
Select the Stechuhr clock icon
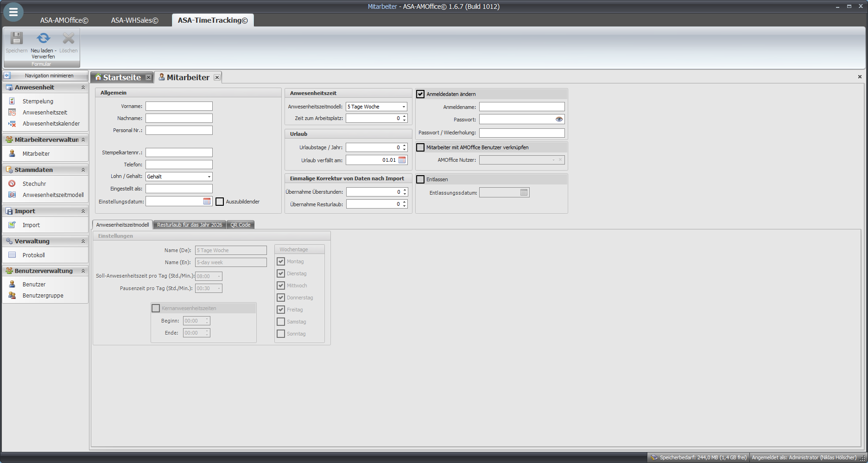click(x=12, y=184)
